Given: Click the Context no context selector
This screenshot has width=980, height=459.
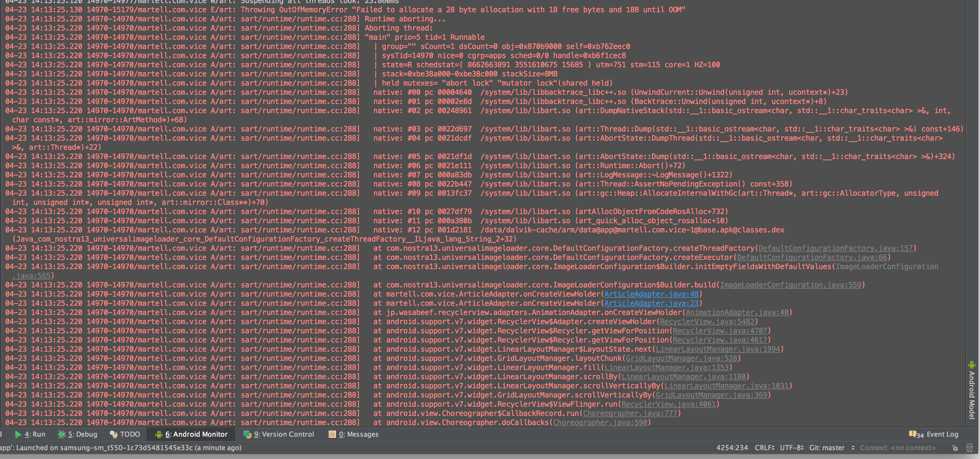Looking at the screenshot, I should (x=897, y=448).
